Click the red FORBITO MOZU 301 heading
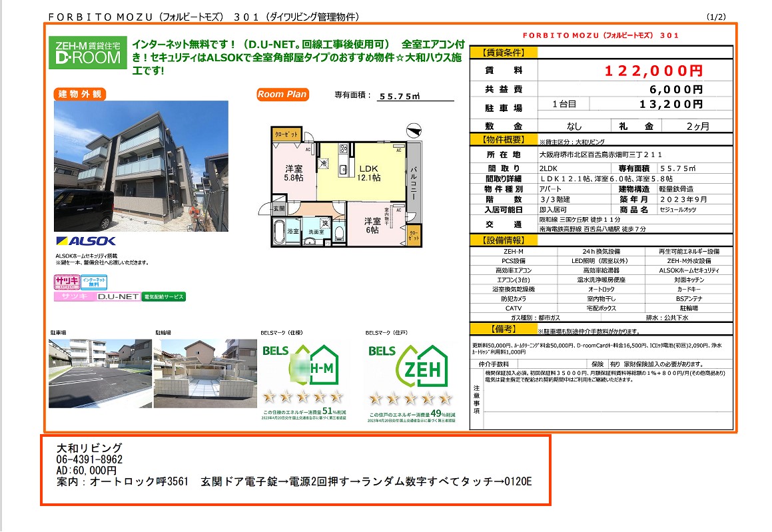772x532 pixels. 601,35
